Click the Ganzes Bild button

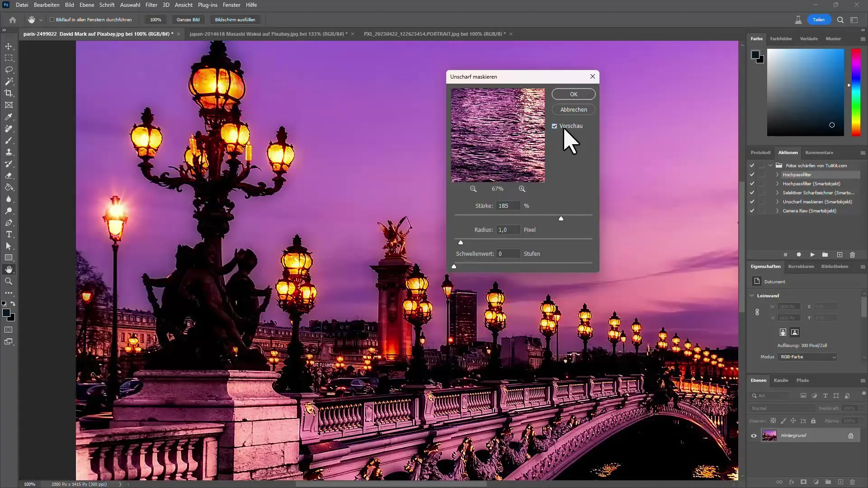pos(188,20)
